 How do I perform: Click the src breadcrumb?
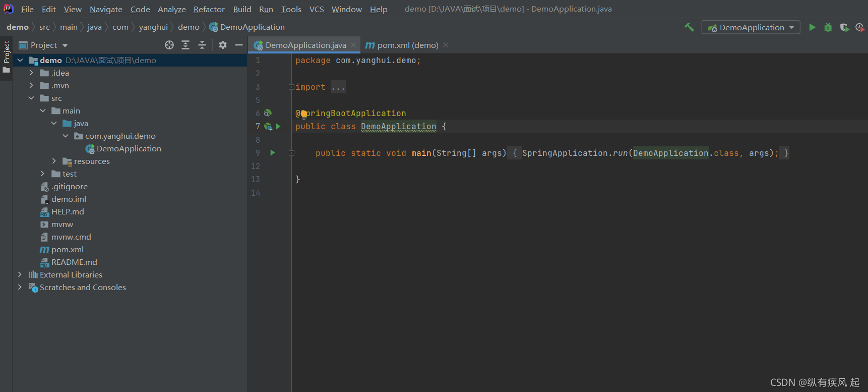click(44, 27)
